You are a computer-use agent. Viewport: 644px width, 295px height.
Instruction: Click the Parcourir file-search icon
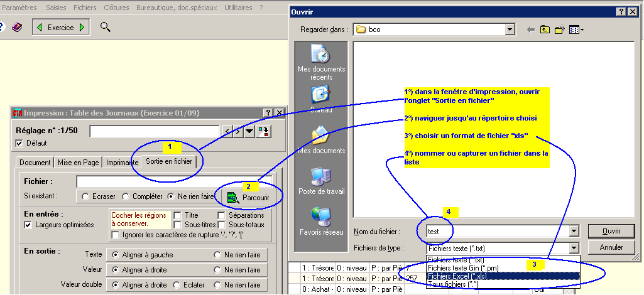233,197
